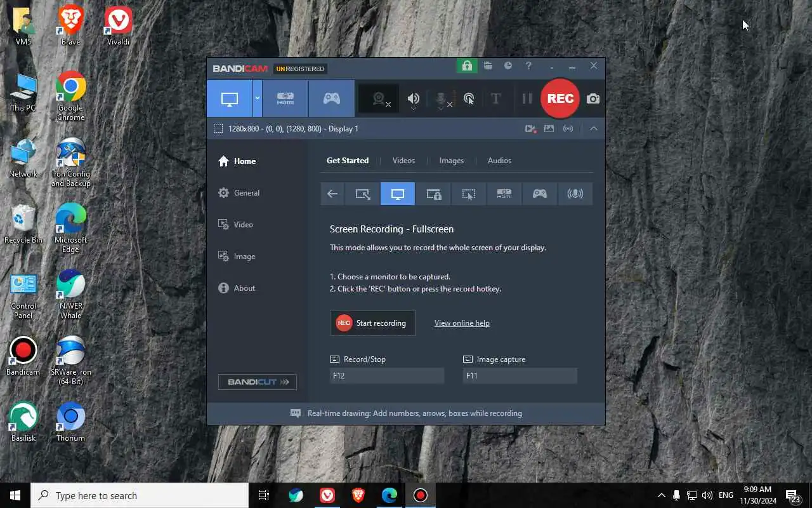
Task: Switch to the Images tab
Action: coord(452,161)
